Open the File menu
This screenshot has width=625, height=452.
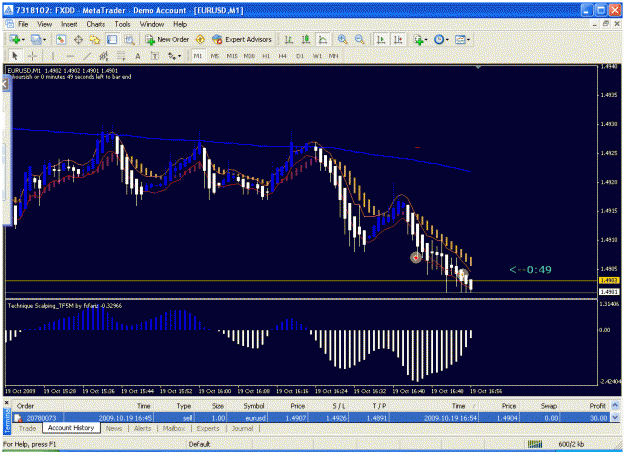[23, 24]
